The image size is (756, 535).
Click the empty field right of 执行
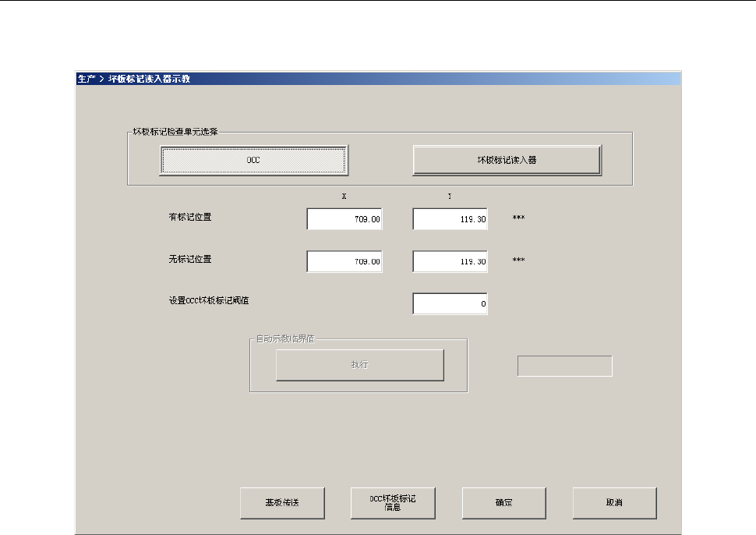(564, 366)
